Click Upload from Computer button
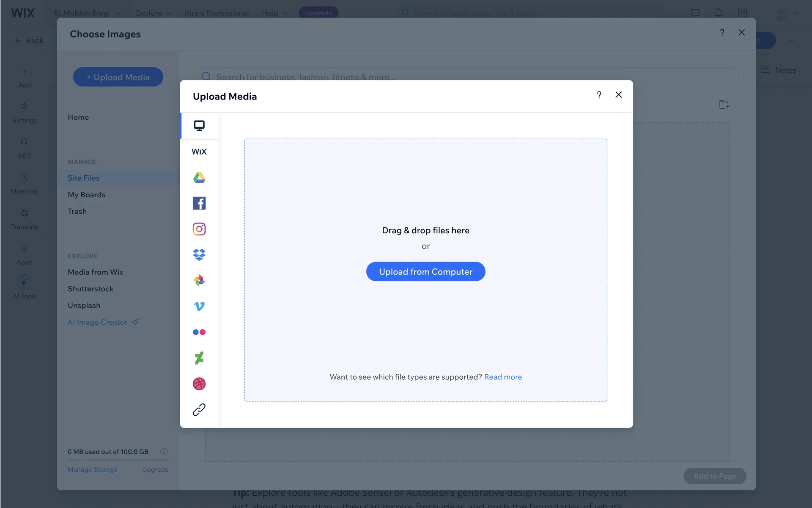Screen dimensions: 812x508 coord(425,271)
